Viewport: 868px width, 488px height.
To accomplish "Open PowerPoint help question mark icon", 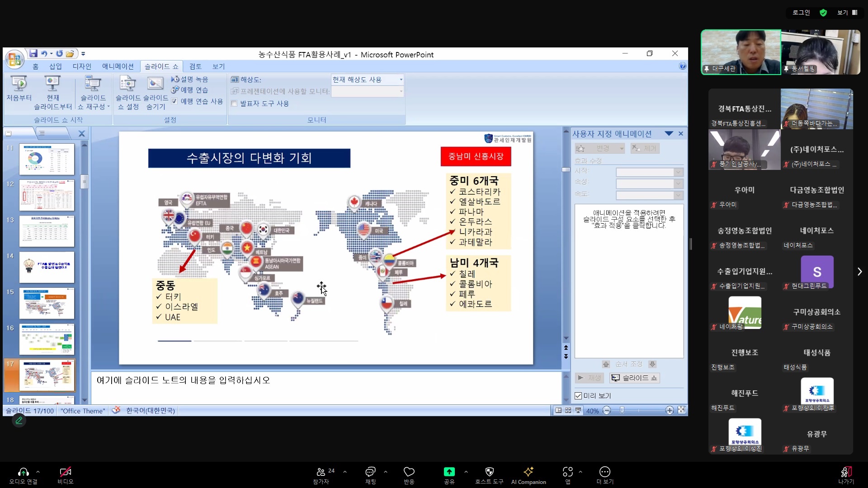I will pyautogui.click(x=683, y=66).
